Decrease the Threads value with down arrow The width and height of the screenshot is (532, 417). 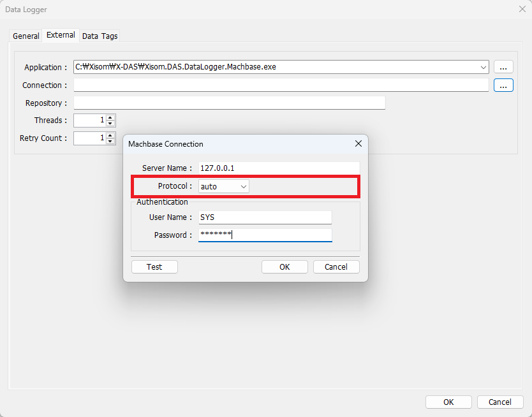[111, 123]
